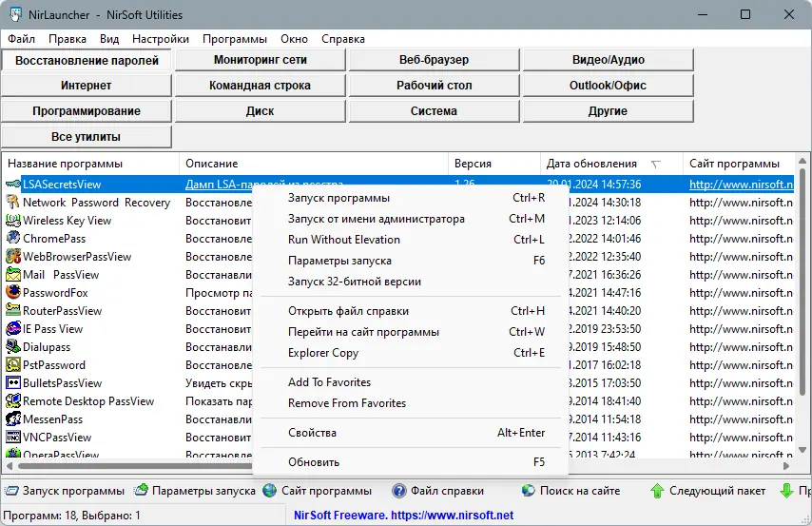
Task: Choose Запуск программы in context menu
Action: pyautogui.click(x=410, y=198)
